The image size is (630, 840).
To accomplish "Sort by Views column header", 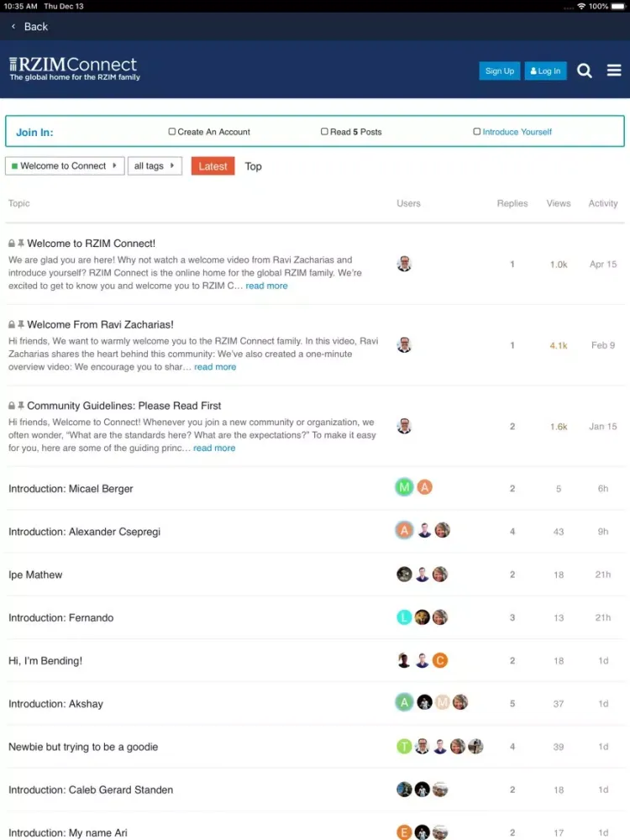I will 559,203.
